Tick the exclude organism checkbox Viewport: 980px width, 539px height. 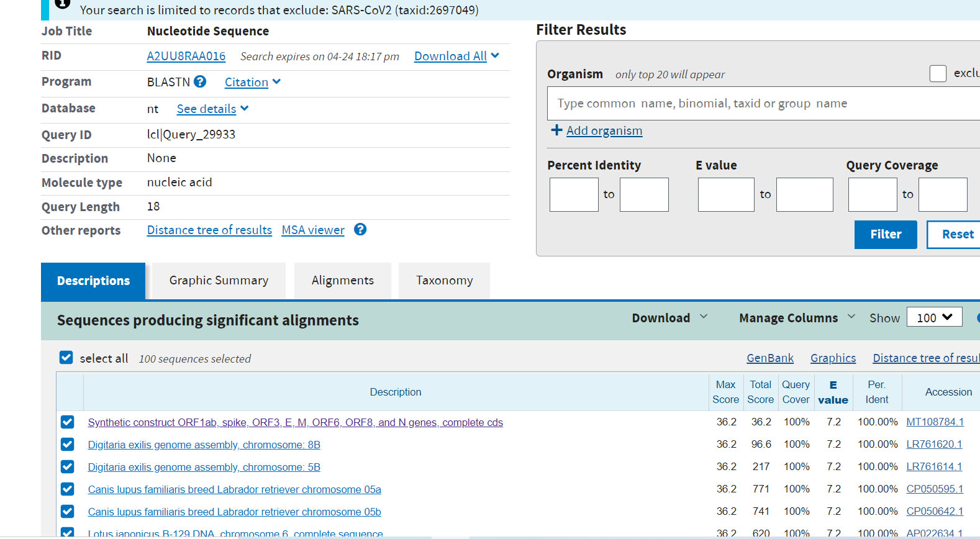938,73
